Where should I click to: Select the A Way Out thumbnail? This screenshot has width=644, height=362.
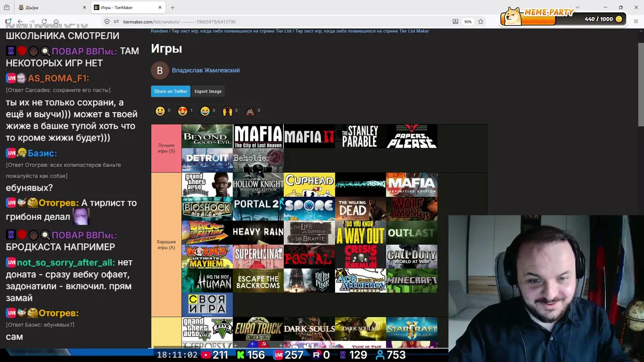coord(360,233)
